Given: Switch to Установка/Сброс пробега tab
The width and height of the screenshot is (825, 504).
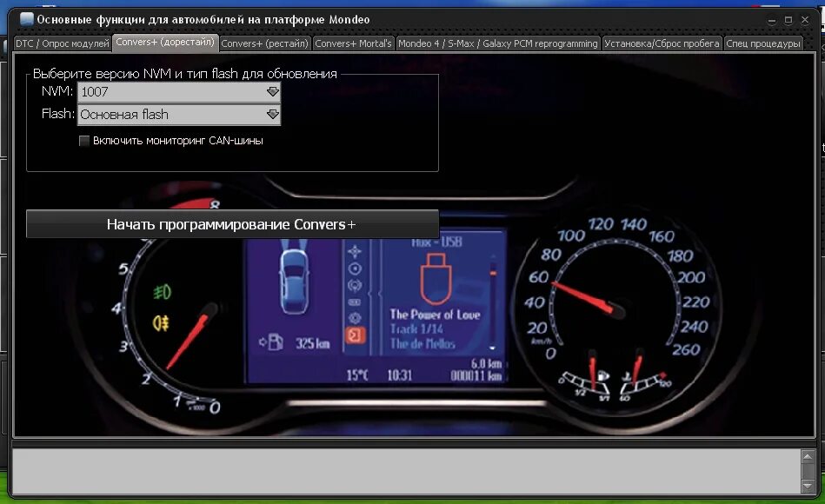Looking at the screenshot, I should [662, 43].
